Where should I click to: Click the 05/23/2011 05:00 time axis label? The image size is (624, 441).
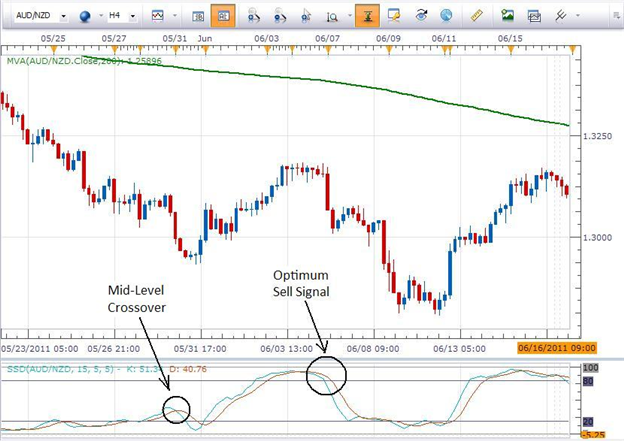coord(39,349)
